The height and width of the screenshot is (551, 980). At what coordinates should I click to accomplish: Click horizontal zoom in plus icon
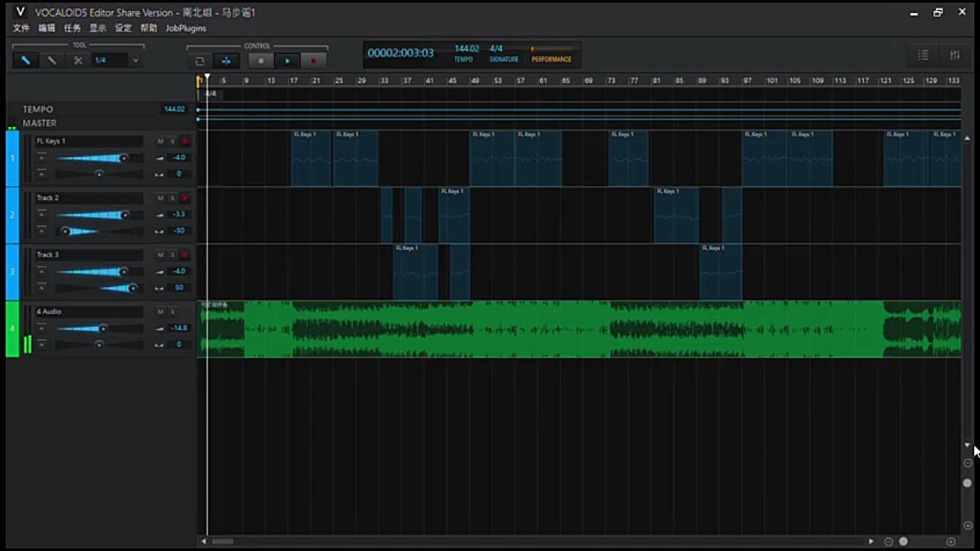click(x=952, y=542)
